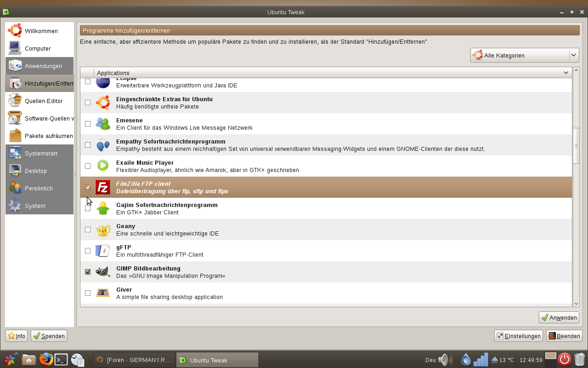Click the Desktop icon in sidebar
The image size is (588, 368).
15,171
